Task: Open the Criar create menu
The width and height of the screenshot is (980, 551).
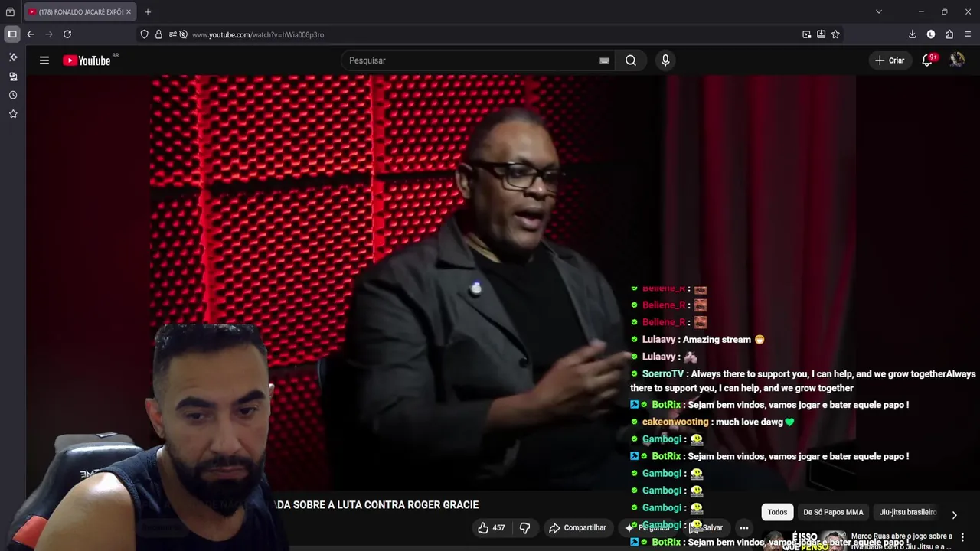Action: click(x=890, y=60)
